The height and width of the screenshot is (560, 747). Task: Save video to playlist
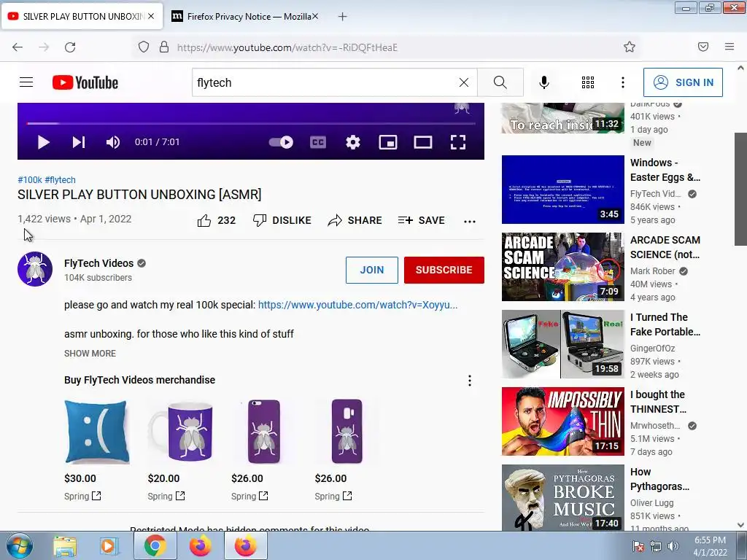[421, 220]
